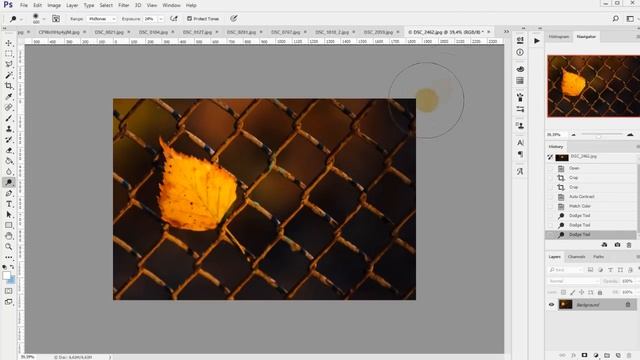Toggle pressure for size button
The width and height of the screenshot is (640, 360).
(x=234, y=19)
